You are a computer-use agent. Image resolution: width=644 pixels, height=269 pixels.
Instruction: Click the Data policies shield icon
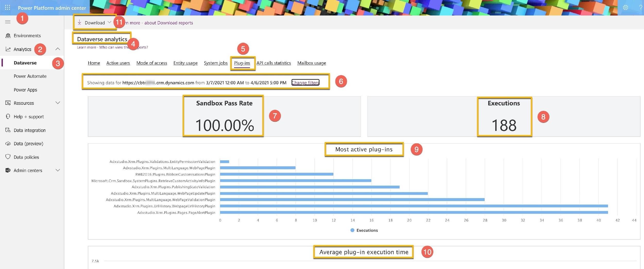click(8, 157)
